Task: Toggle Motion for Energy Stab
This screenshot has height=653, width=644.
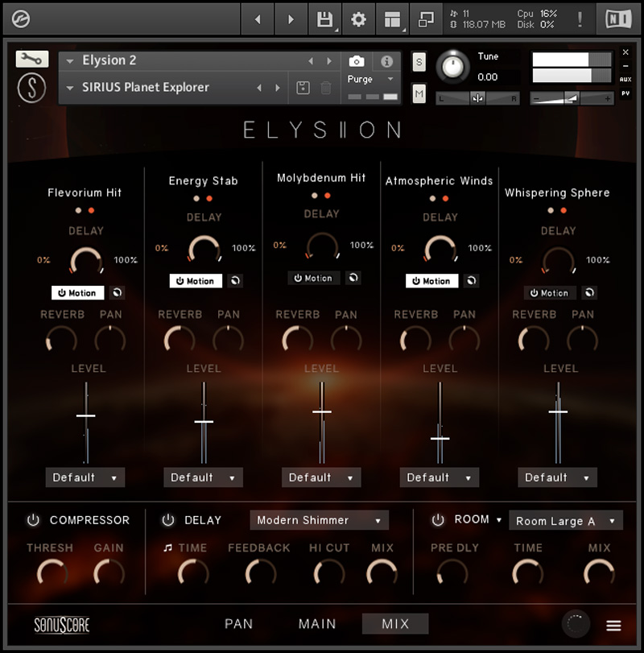Action: click(196, 281)
